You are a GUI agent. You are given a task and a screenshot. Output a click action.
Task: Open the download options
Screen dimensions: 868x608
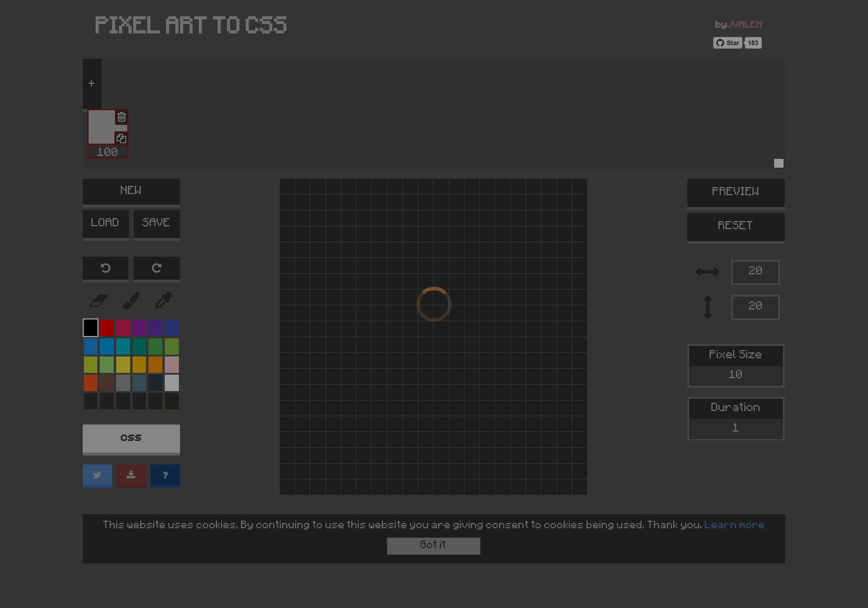click(131, 476)
